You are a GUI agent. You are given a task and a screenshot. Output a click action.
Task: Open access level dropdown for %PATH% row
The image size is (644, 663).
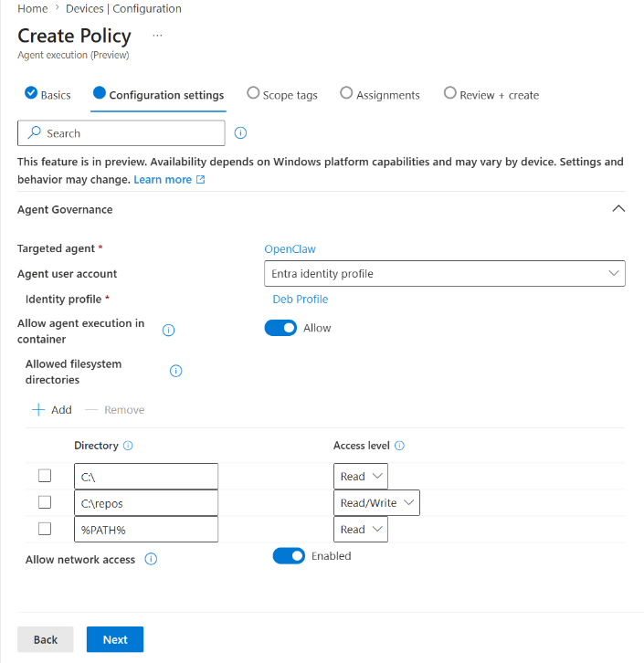pyautogui.click(x=360, y=530)
